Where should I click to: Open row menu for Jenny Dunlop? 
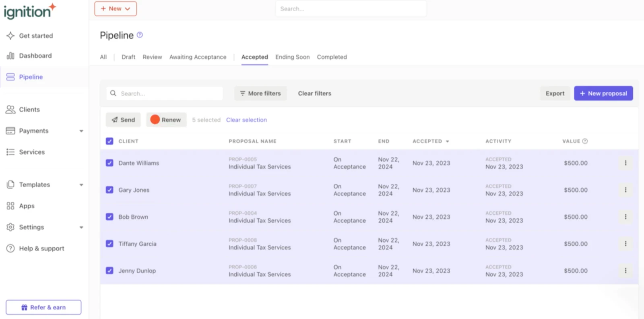tap(625, 271)
